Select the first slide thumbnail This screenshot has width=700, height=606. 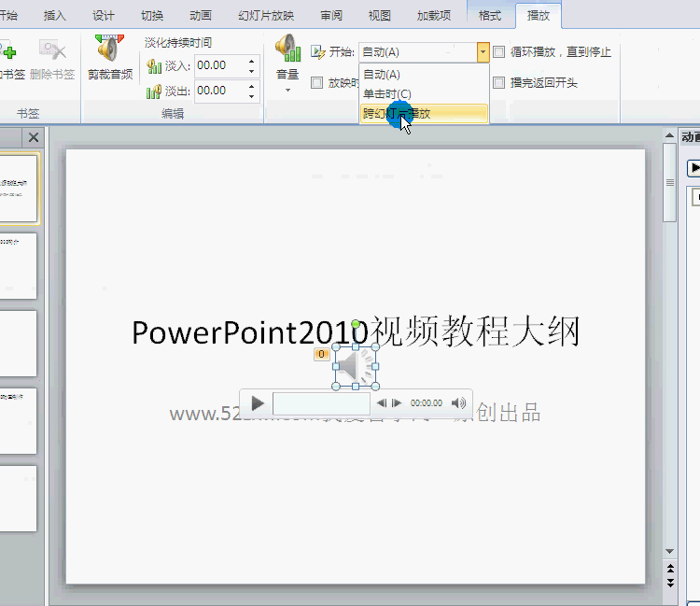[x=18, y=188]
